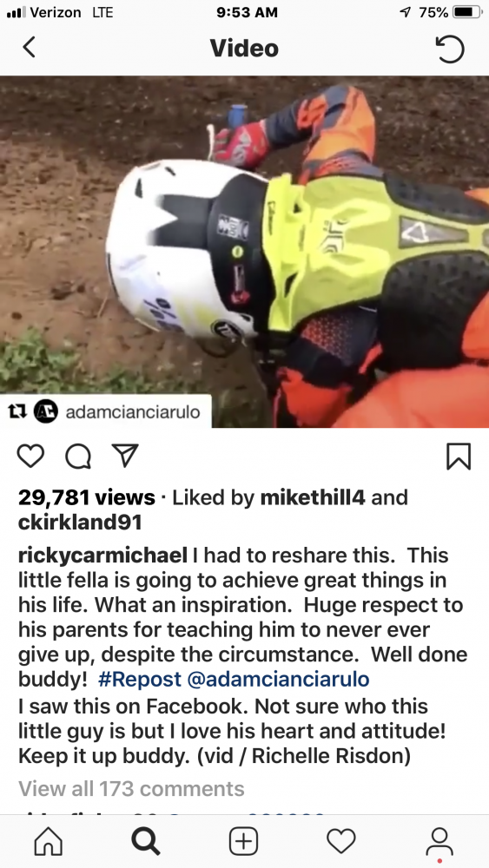Tap the repost arrows icon on the video overlay
This screenshot has width=489, height=868.
tap(18, 411)
